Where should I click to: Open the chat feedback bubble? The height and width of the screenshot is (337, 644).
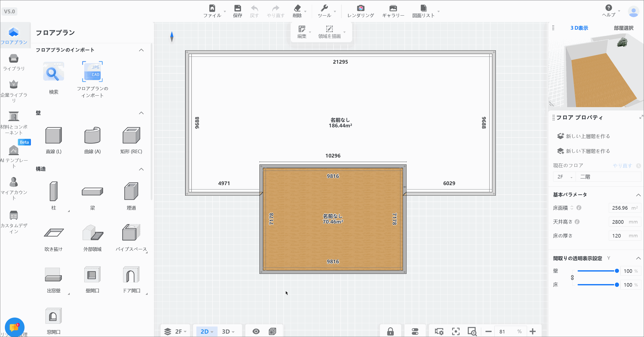point(14,327)
